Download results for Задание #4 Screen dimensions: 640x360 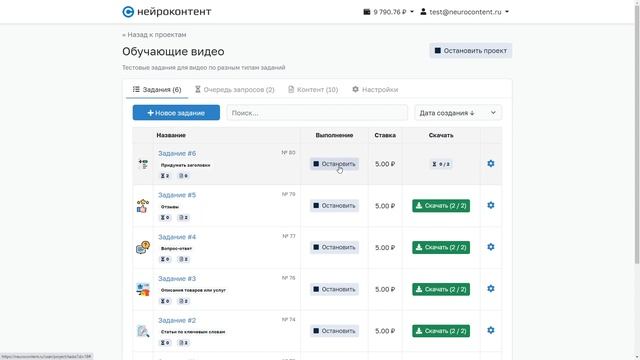tap(441, 247)
